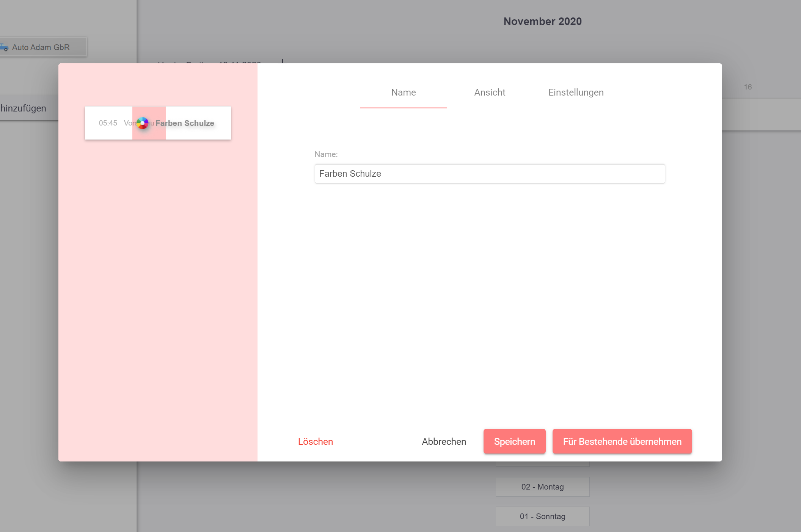
Task: Click into the Name input field
Action: (x=489, y=174)
